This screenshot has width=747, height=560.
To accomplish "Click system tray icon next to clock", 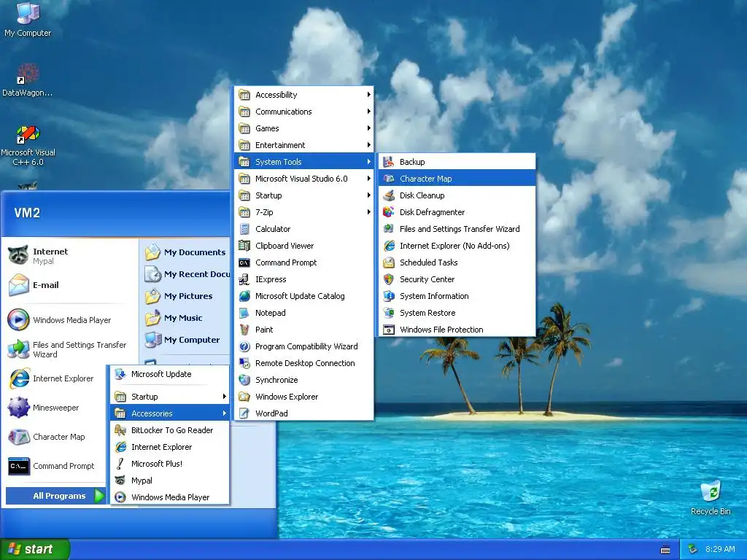I will tap(693, 549).
